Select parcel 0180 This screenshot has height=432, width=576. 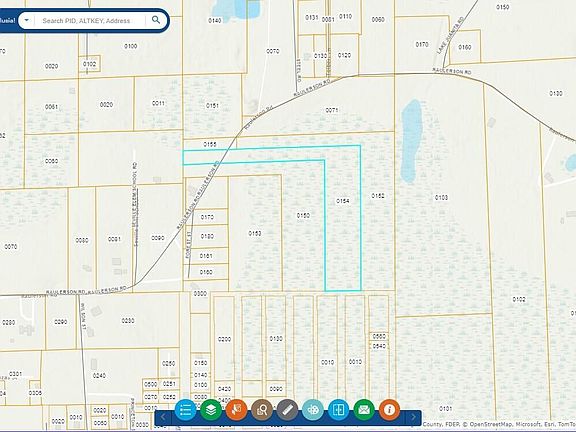point(207,236)
